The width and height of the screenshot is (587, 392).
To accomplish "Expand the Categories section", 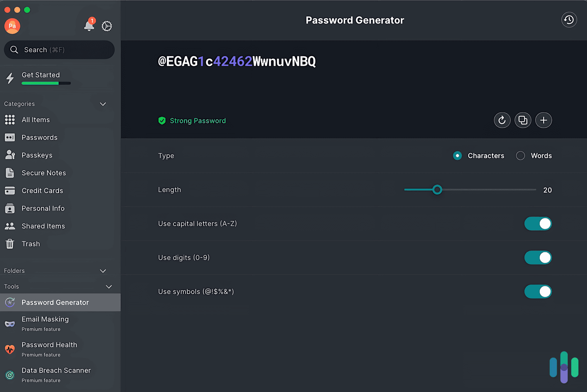I will pyautogui.click(x=102, y=104).
